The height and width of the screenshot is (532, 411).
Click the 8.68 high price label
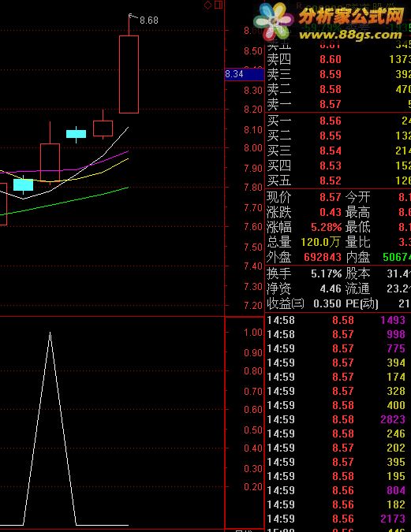(x=149, y=20)
